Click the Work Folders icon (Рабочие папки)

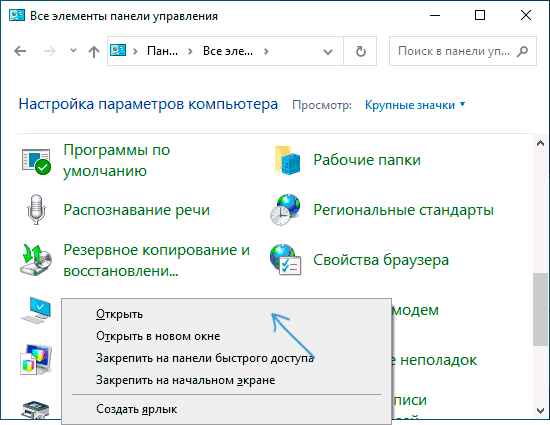pyautogui.click(x=288, y=160)
